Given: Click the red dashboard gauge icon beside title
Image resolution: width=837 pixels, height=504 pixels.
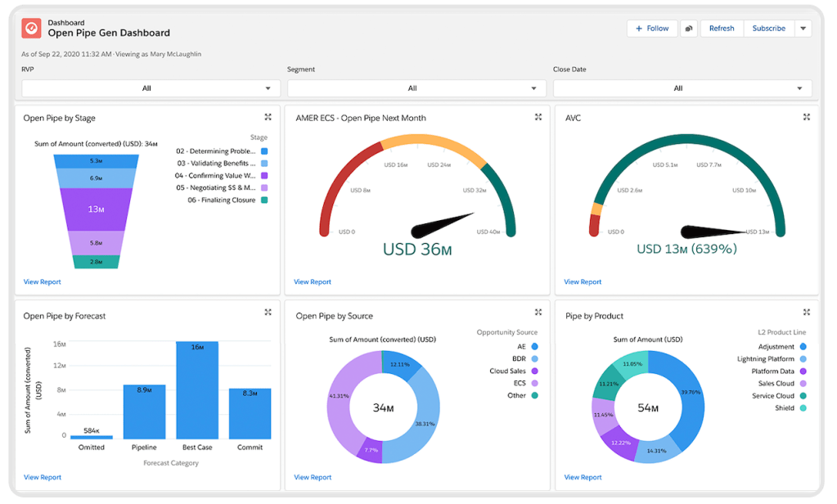Looking at the screenshot, I should [x=30, y=27].
